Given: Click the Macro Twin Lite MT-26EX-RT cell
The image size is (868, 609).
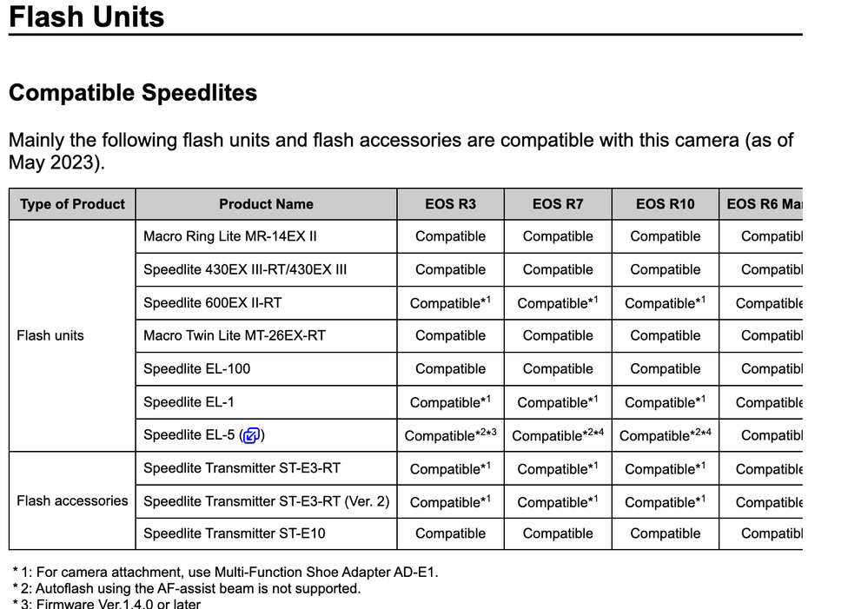Looking at the screenshot, I should click(x=235, y=335).
